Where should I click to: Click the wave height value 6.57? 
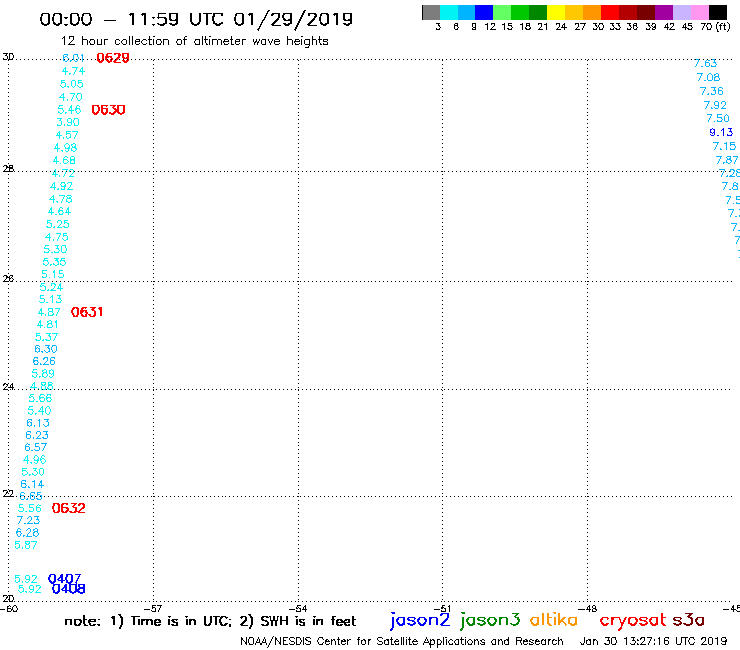tap(35, 447)
